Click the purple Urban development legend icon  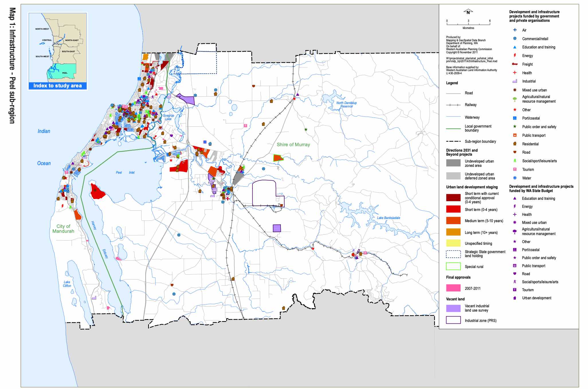click(515, 298)
